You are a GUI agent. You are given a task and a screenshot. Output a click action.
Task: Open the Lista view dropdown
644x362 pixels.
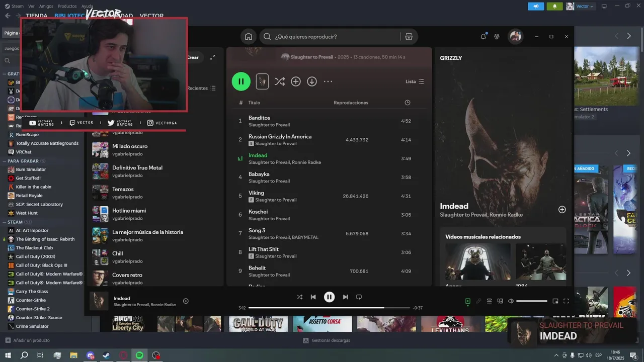(415, 81)
